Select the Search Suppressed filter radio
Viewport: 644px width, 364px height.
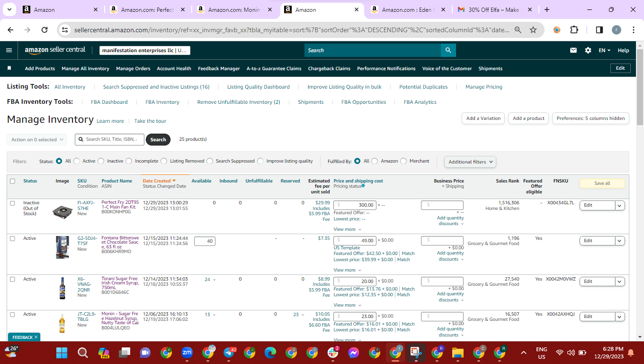[210, 161]
